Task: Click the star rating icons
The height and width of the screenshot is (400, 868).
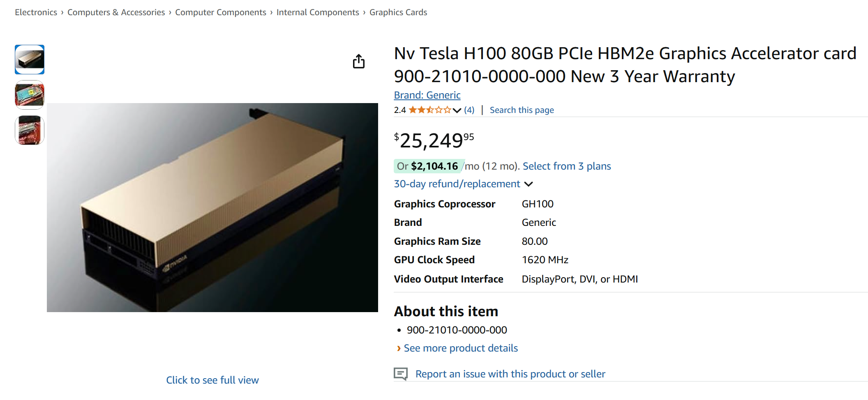Action: pyautogui.click(x=430, y=110)
